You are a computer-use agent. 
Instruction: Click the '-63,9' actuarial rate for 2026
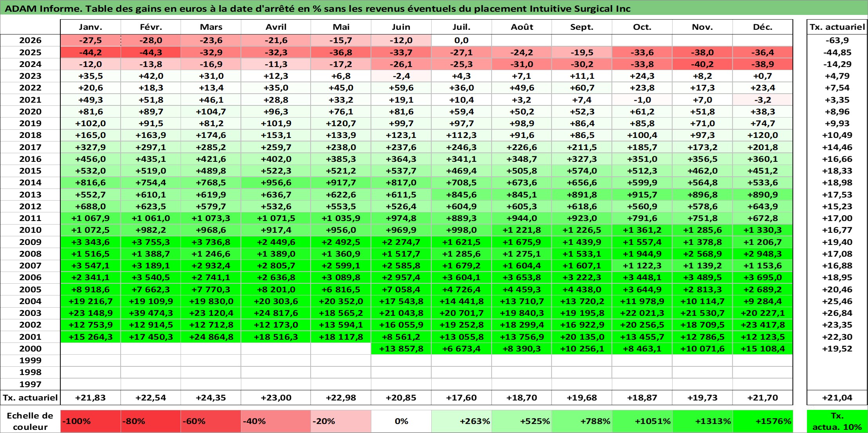837,40
